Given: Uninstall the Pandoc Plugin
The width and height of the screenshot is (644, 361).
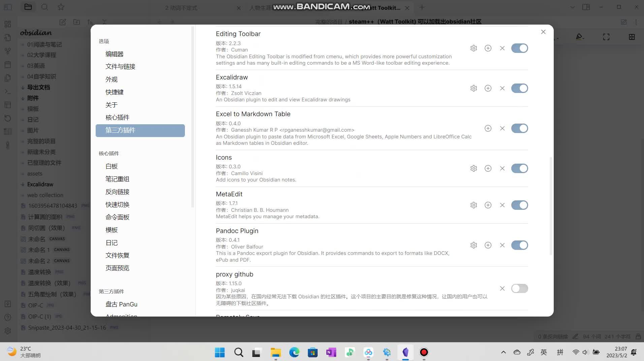Looking at the screenshot, I should (502, 245).
